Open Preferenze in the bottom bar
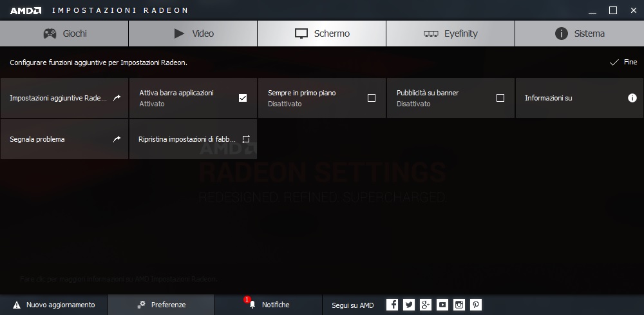The image size is (644, 315). [x=161, y=305]
